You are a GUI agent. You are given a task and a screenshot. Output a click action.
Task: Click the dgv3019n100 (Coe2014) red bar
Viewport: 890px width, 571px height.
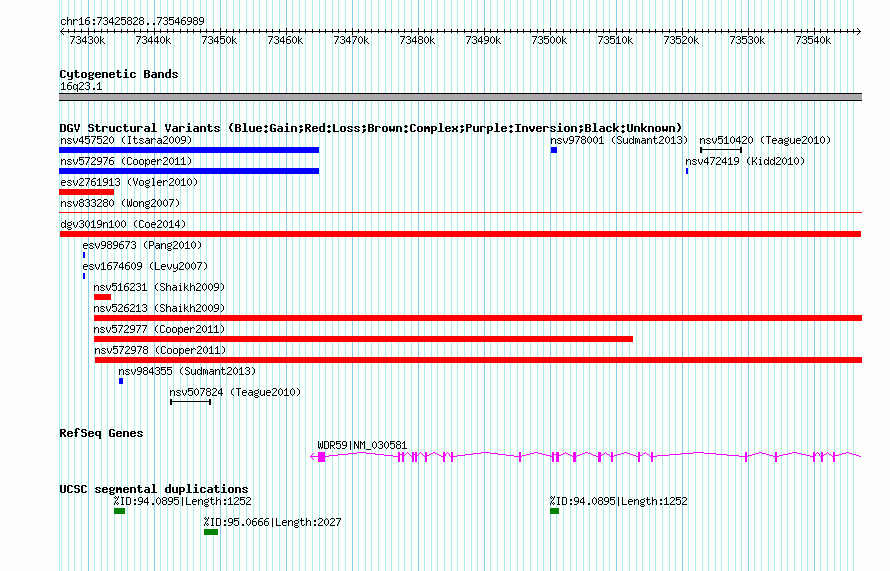pyautogui.click(x=460, y=234)
